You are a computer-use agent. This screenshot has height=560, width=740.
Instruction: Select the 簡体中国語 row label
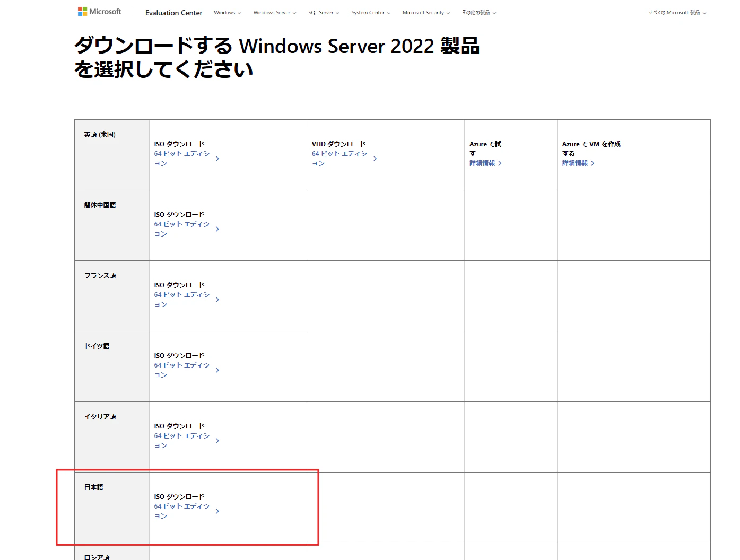click(100, 205)
